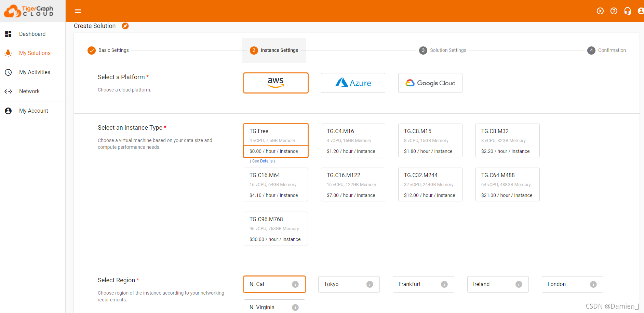This screenshot has width=644, height=313.
Task: Open the Details link under TG.Free
Action: coord(266,161)
